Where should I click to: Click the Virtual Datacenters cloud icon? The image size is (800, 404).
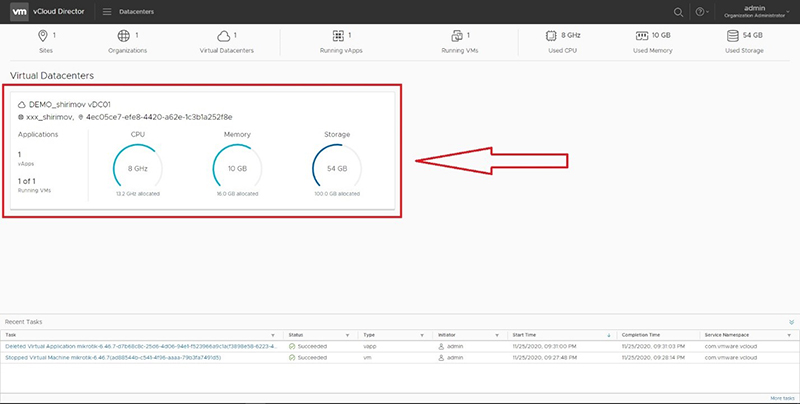pos(223,36)
